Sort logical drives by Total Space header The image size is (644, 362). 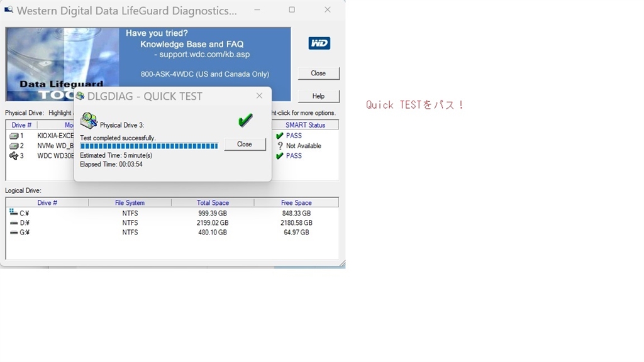pos(213,203)
